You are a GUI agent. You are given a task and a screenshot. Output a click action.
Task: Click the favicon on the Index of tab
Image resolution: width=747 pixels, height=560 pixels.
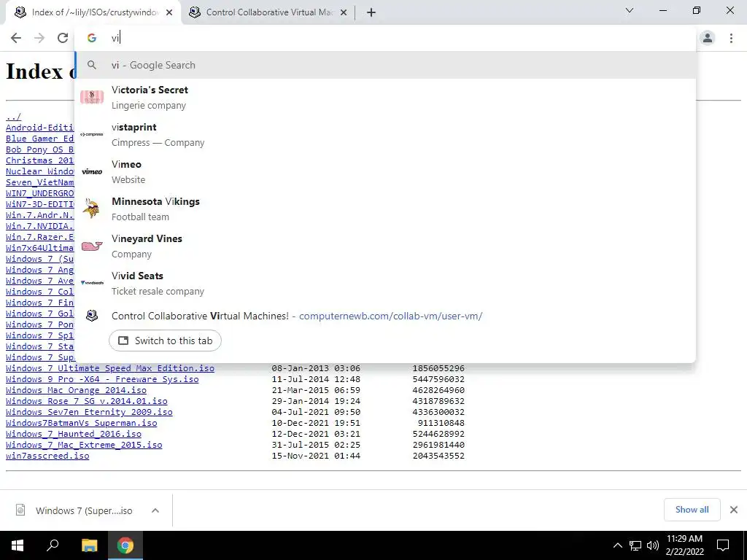pyautogui.click(x=20, y=13)
